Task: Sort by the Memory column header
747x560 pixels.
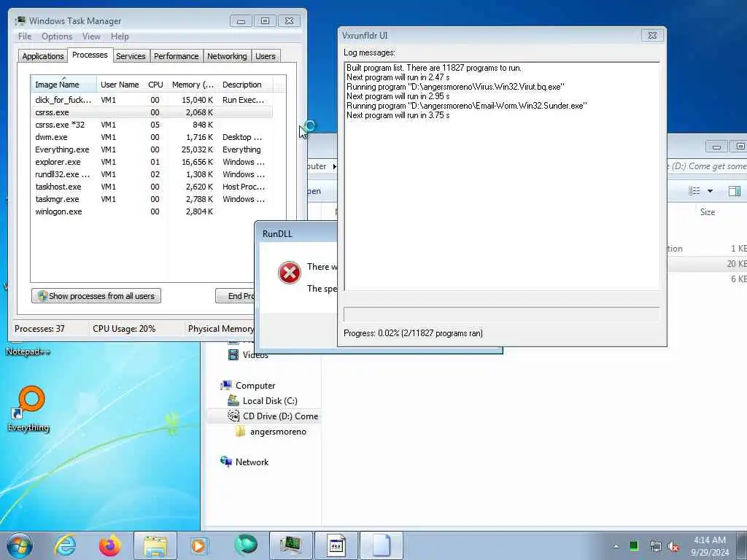Action: 193,85
